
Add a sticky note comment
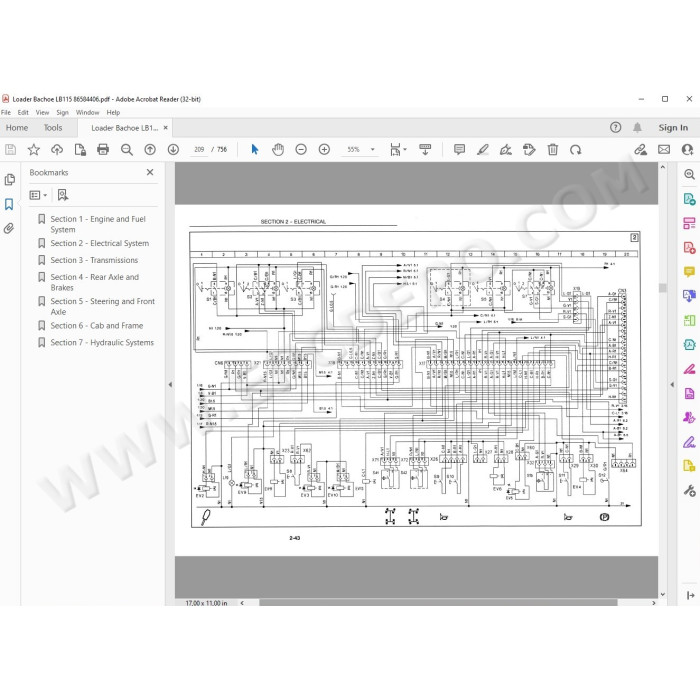pyautogui.click(x=459, y=150)
